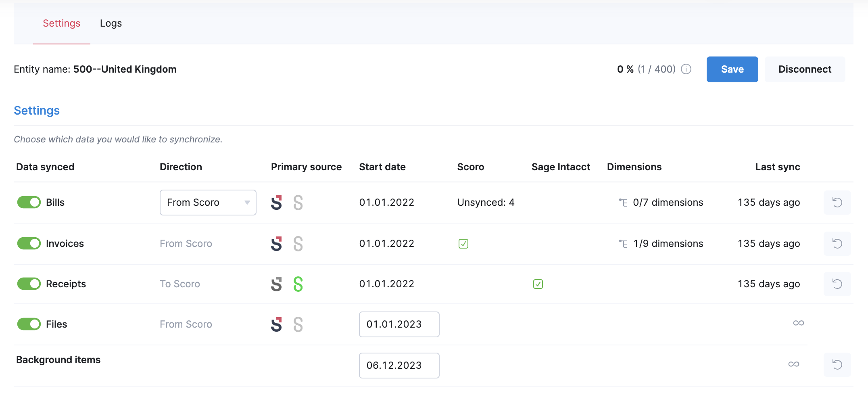Set Sage Intacct as primary source for Receipts
This screenshot has width=868, height=393.
coord(298,284)
